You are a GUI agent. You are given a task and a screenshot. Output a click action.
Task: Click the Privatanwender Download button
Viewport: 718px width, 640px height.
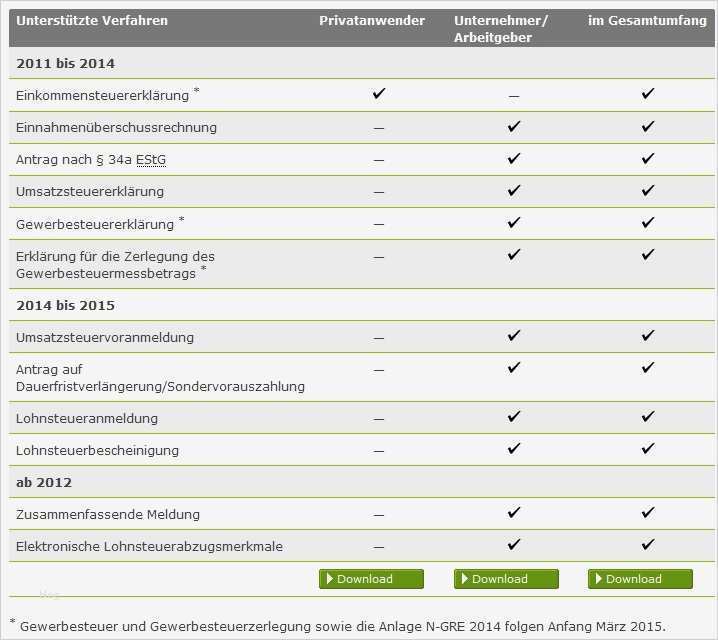371,579
